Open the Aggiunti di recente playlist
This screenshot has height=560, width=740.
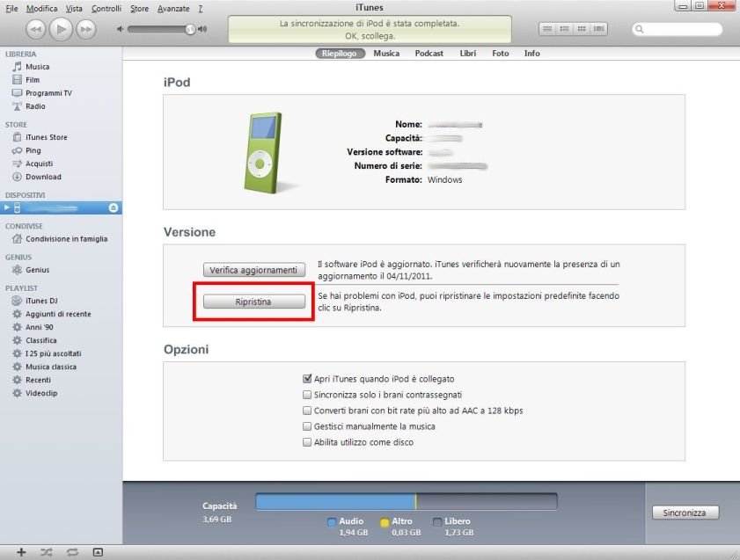58,314
